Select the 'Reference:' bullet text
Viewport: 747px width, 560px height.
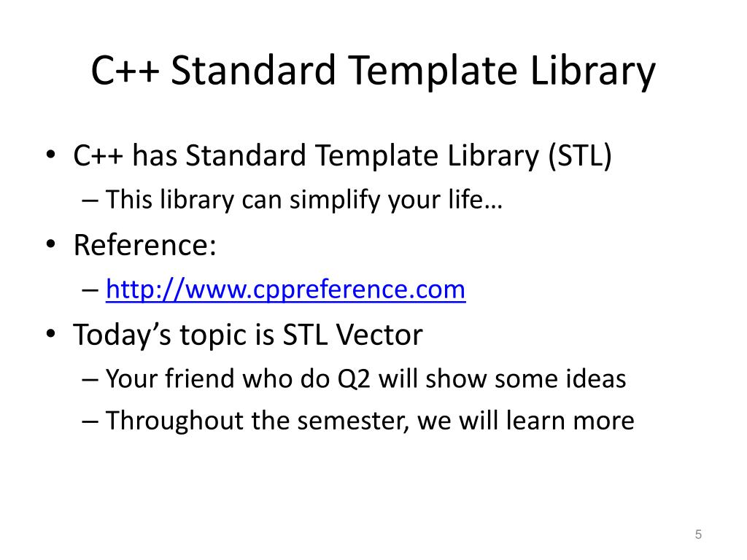coord(145,245)
